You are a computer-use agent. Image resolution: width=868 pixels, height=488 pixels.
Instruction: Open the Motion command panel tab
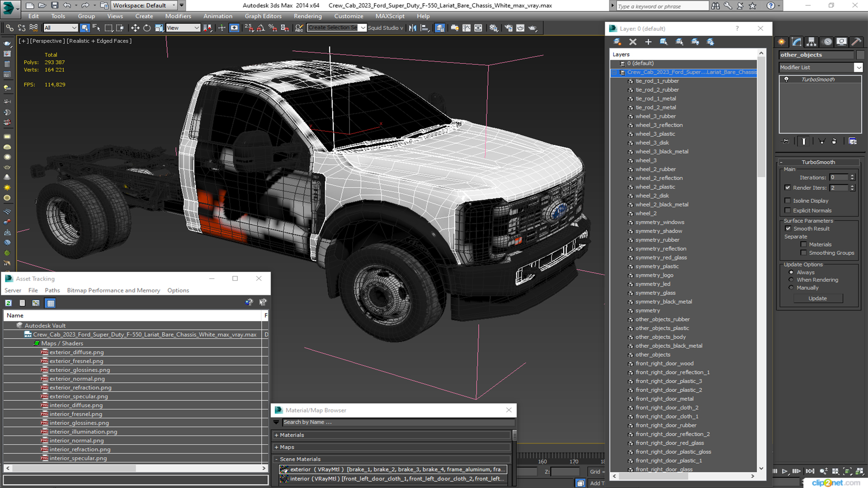coord(827,42)
